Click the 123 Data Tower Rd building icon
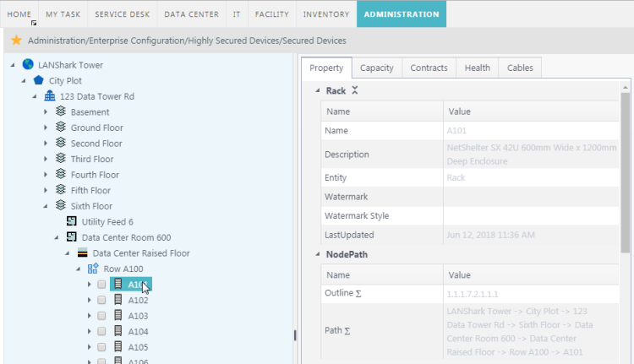 tap(50, 96)
